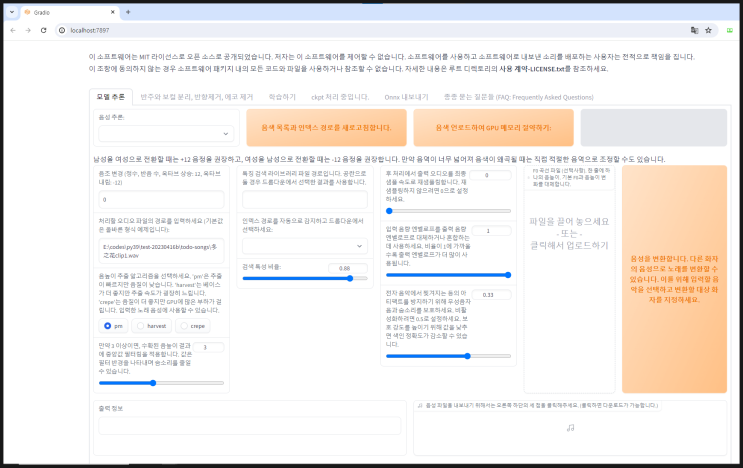The image size is (743, 468).
Task: Click the green extension icon at toolbar end
Action: coord(730,30)
